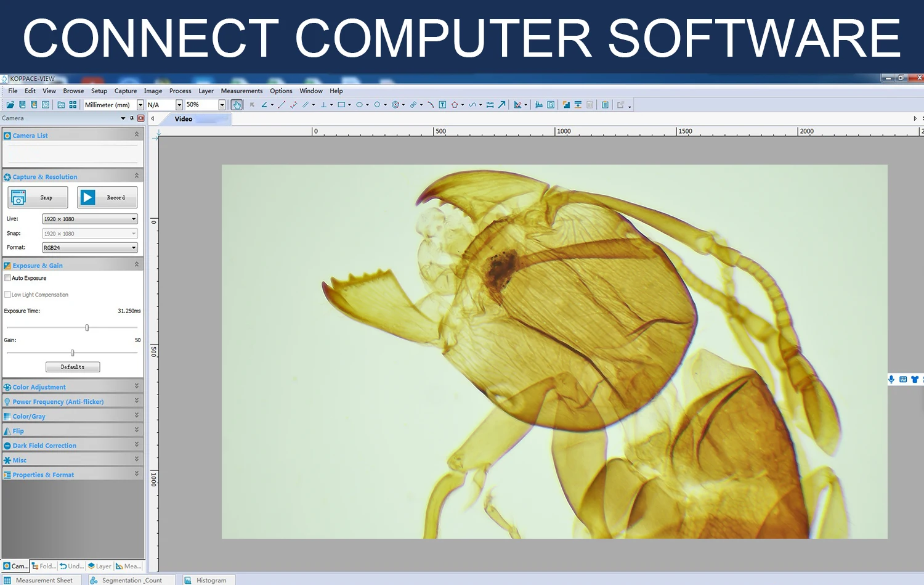Expand the Color Adjustment section
The width and height of the screenshot is (924, 585).
(73, 387)
